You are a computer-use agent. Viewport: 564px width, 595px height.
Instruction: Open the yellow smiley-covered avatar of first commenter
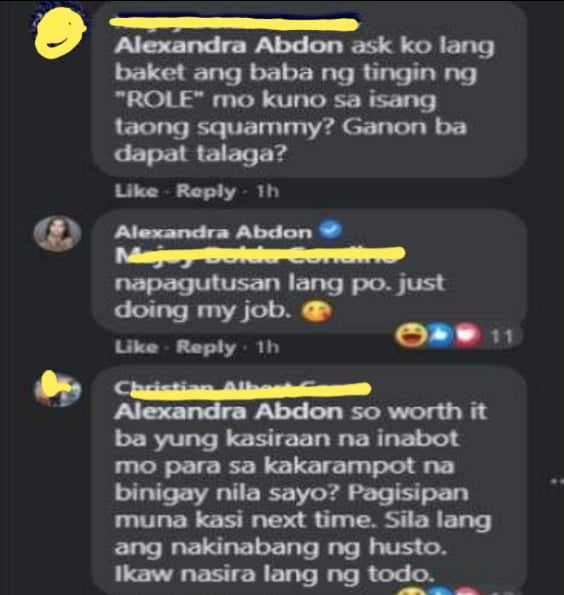[x=59, y=33]
